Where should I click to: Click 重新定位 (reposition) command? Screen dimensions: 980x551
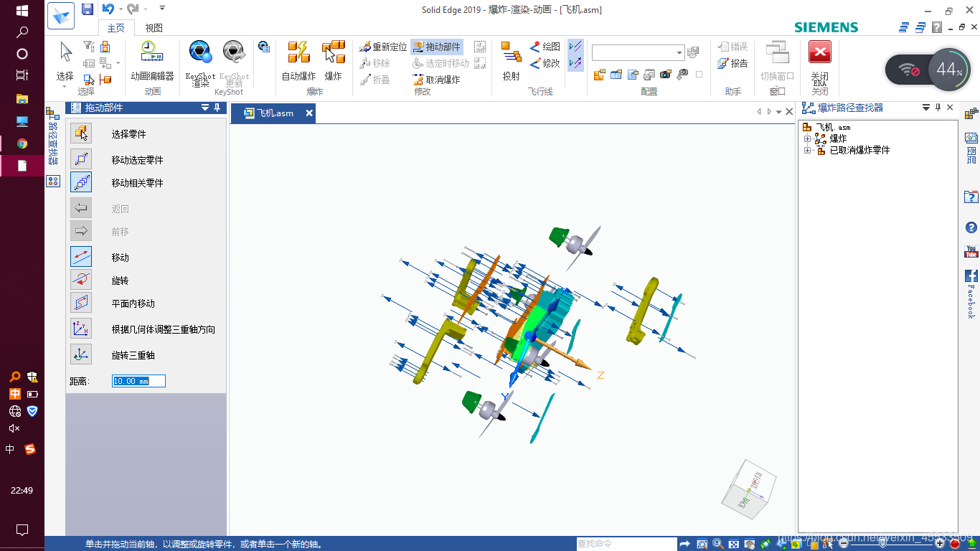point(383,47)
